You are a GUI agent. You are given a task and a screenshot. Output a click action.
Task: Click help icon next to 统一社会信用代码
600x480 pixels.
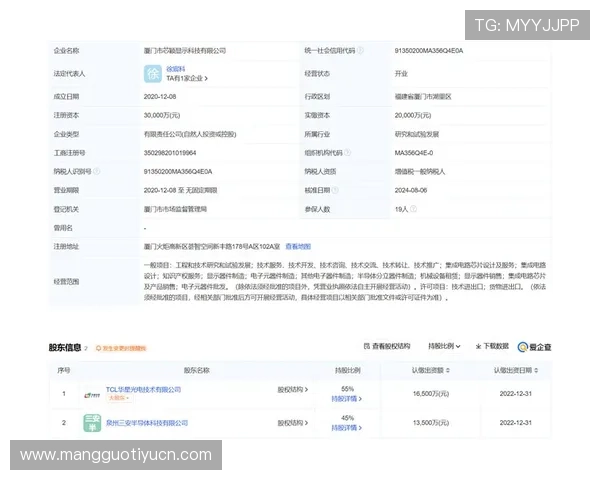pos(360,50)
